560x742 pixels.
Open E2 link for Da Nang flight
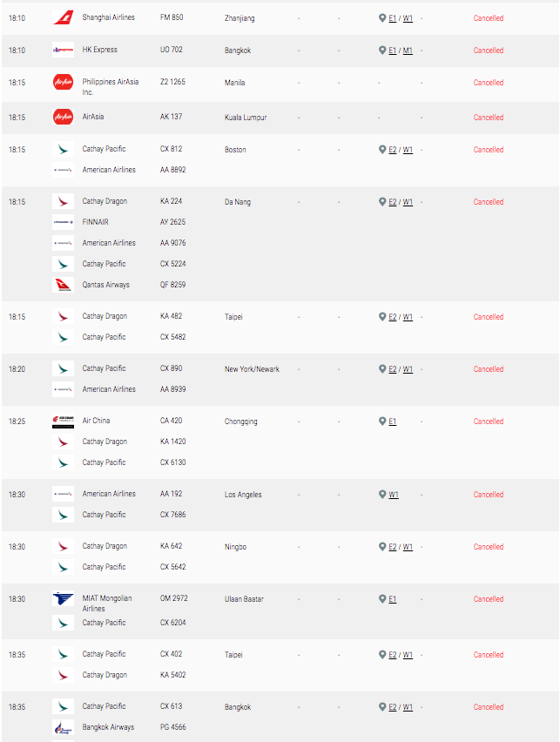pos(393,202)
